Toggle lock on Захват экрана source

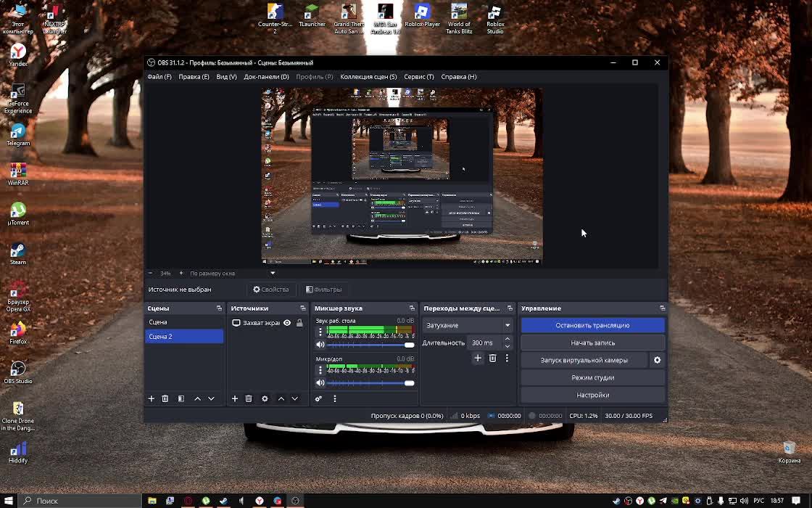click(x=299, y=322)
